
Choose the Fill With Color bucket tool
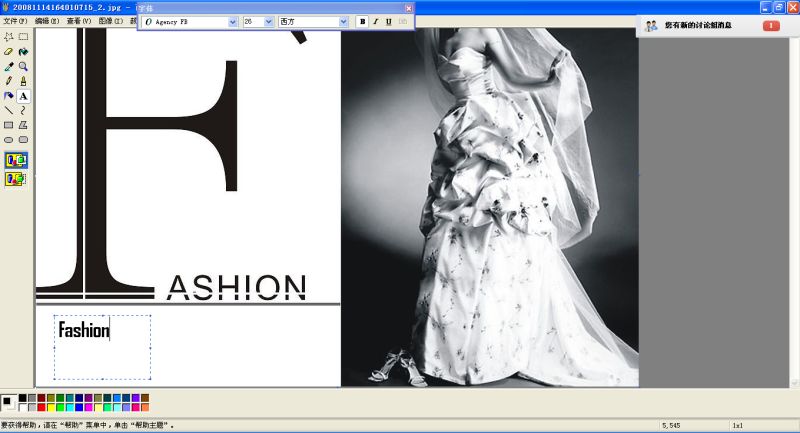click(23, 52)
